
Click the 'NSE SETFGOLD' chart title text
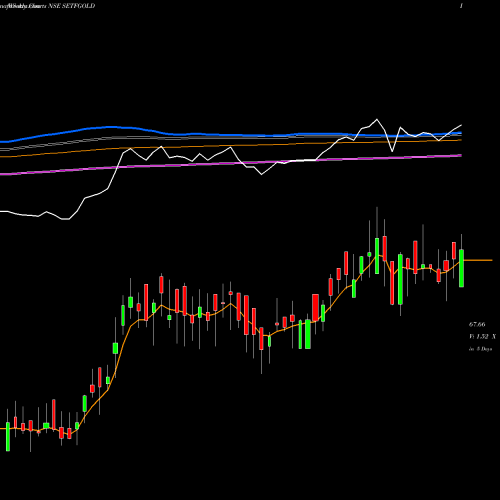coord(72,6)
